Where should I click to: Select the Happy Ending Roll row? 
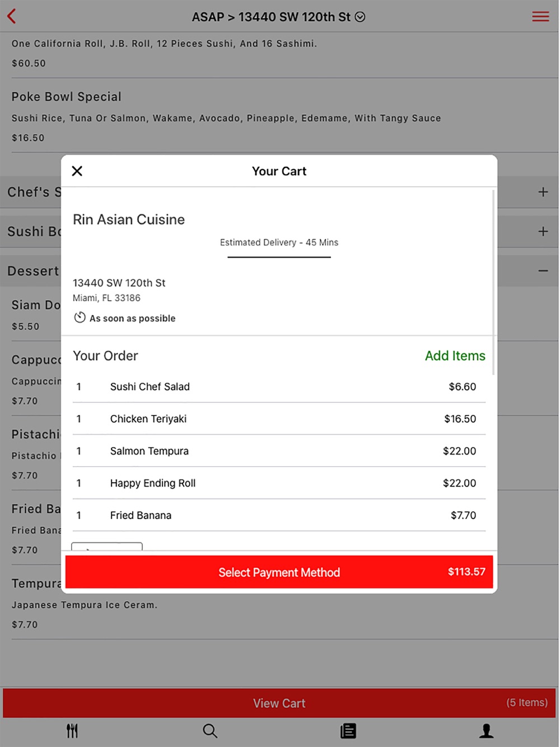[x=279, y=483]
